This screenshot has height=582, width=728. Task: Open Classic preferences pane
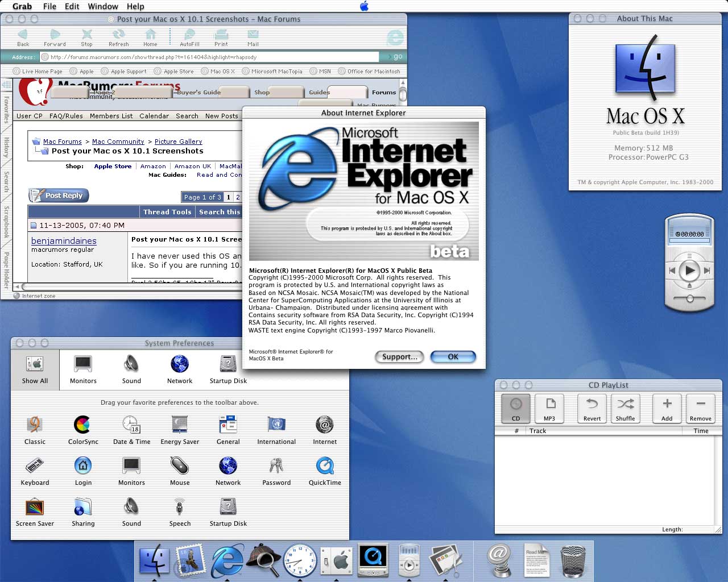[35, 430]
